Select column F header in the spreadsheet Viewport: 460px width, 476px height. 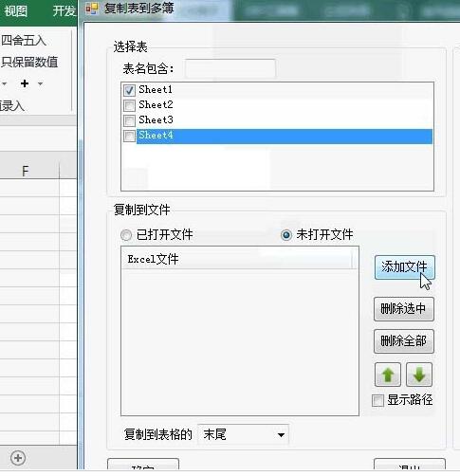[26, 171]
